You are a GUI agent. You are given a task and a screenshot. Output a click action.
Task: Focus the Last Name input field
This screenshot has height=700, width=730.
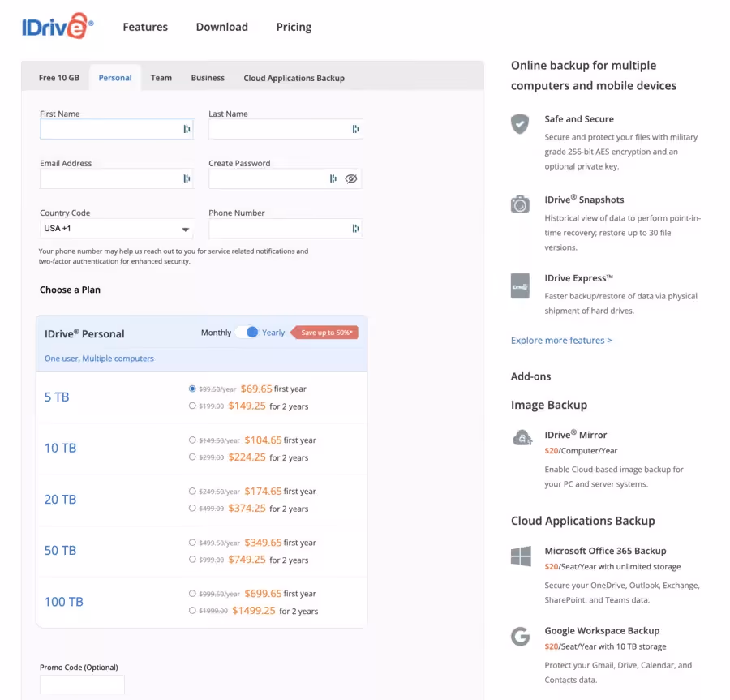pyautogui.click(x=286, y=129)
